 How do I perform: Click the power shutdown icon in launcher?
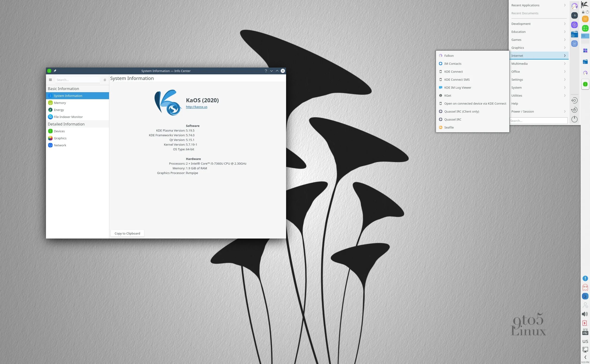(574, 119)
